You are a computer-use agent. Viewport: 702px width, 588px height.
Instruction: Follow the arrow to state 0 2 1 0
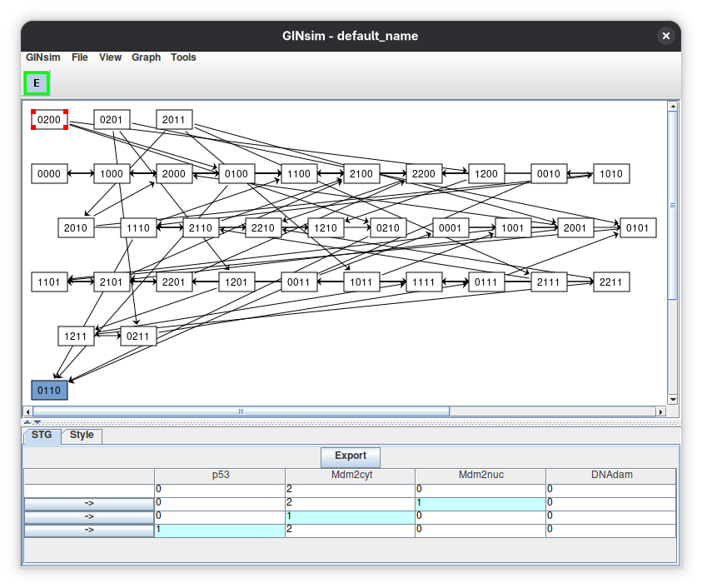89,504
